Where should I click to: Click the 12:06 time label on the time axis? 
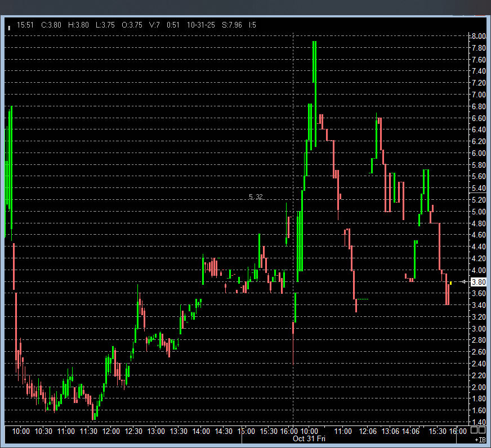367,431
